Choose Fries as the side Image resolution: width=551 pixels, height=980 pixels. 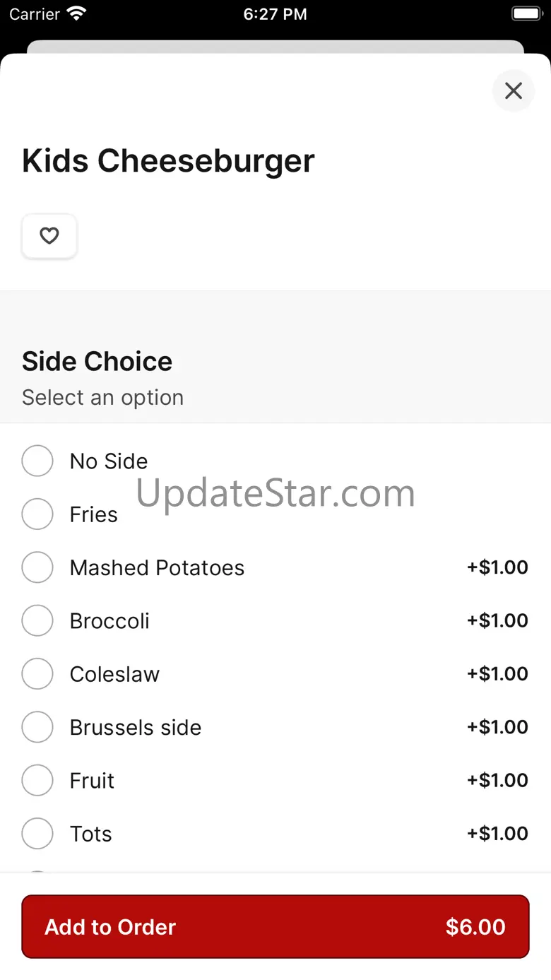tap(37, 514)
